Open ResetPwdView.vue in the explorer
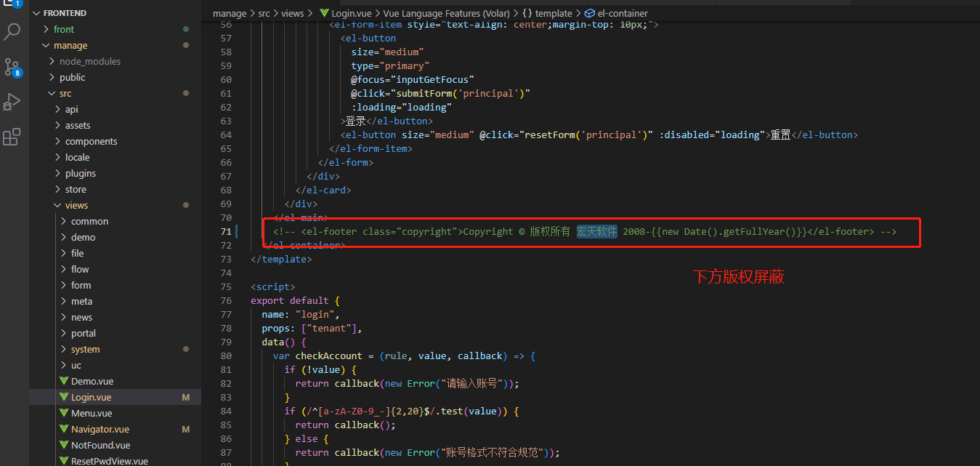 pos(110,461)
